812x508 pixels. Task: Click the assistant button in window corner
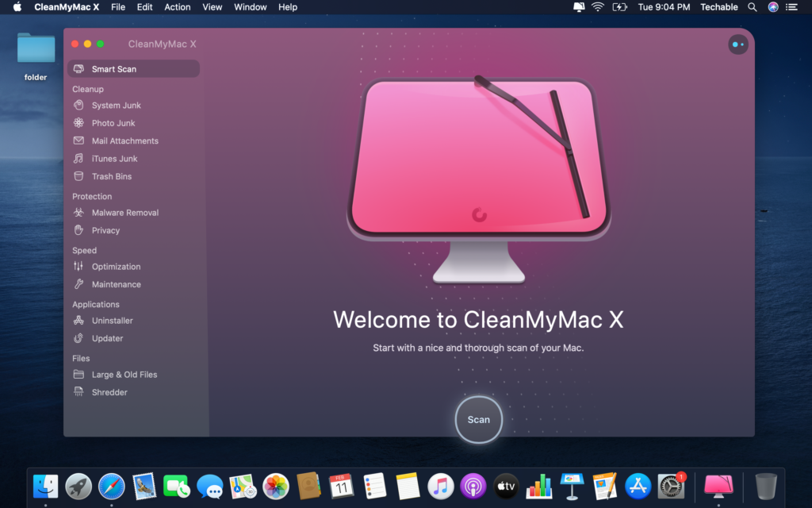pos(737,44)
